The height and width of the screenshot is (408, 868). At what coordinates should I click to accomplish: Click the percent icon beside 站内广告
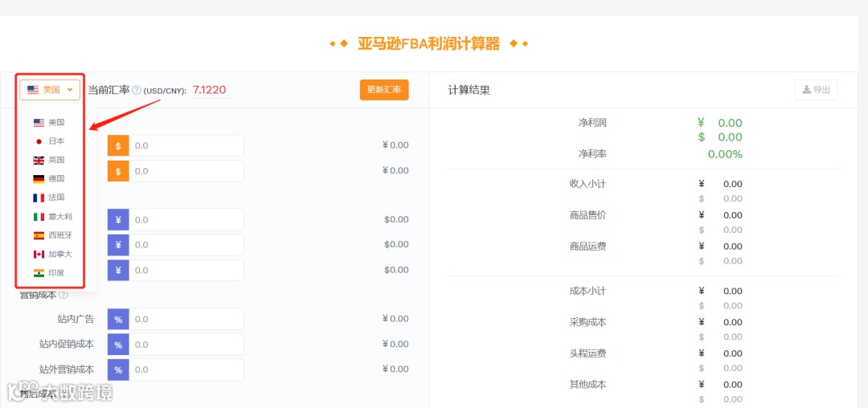point(118,320)
